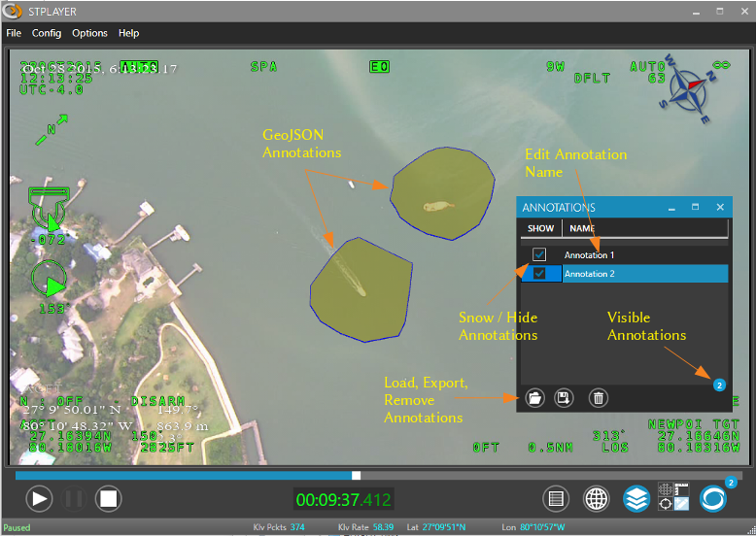Open the Config menu
Image resolution: width=756 pixels, height=536 pixels.
click(47, 33)
